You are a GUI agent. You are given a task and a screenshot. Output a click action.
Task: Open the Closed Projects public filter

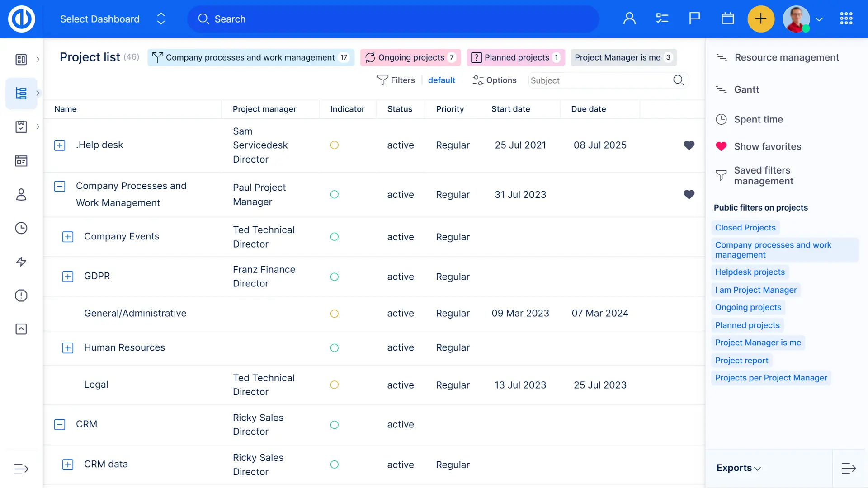coord(745,228)
